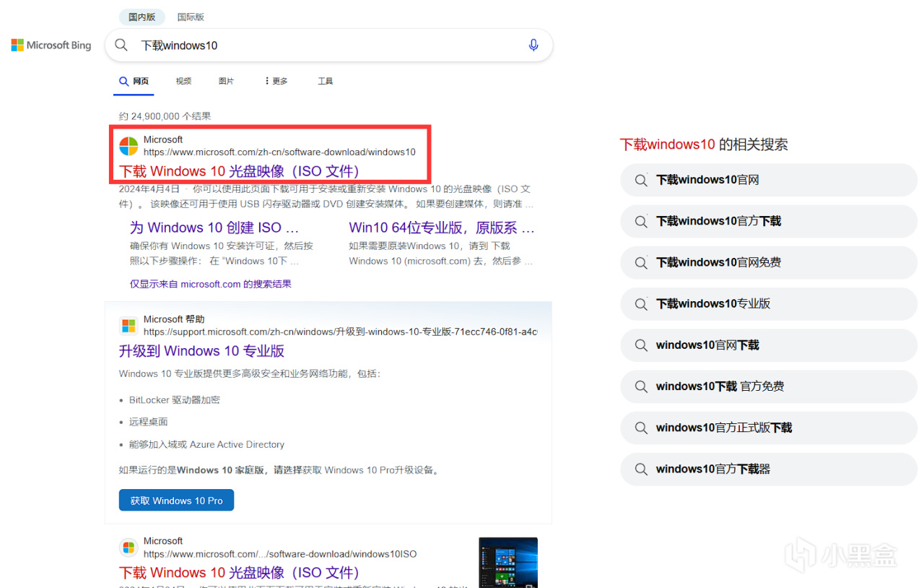The width and height of the screenshot is (924, 588).
Task: Click the Microsoft 帮助 result favicon
Action: tap(128, 326)
